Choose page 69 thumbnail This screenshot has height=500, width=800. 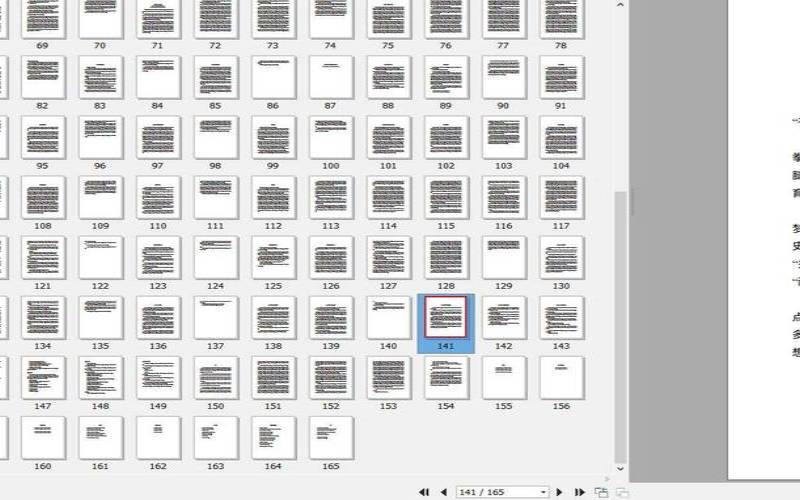[x=42, y=18]
